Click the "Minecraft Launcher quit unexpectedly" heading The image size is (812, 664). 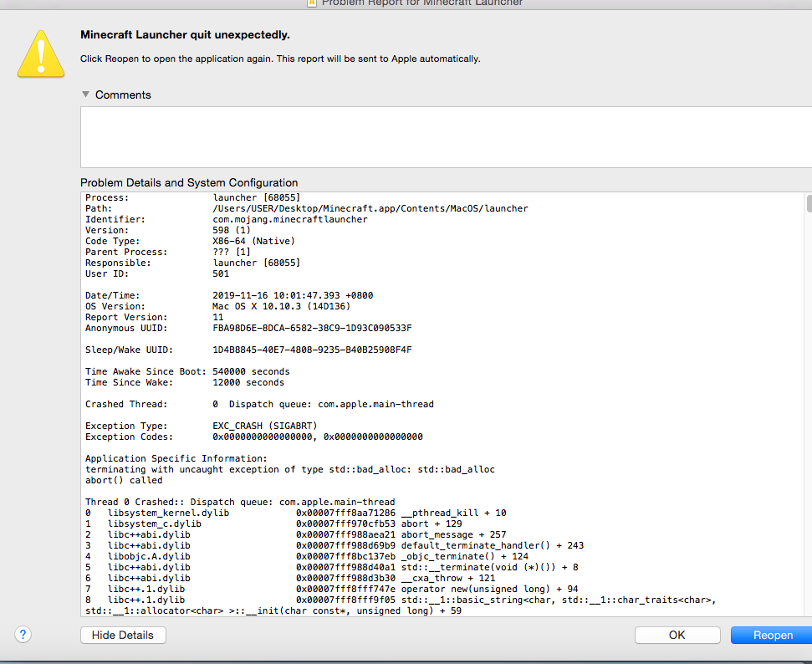tap(185, 34)
